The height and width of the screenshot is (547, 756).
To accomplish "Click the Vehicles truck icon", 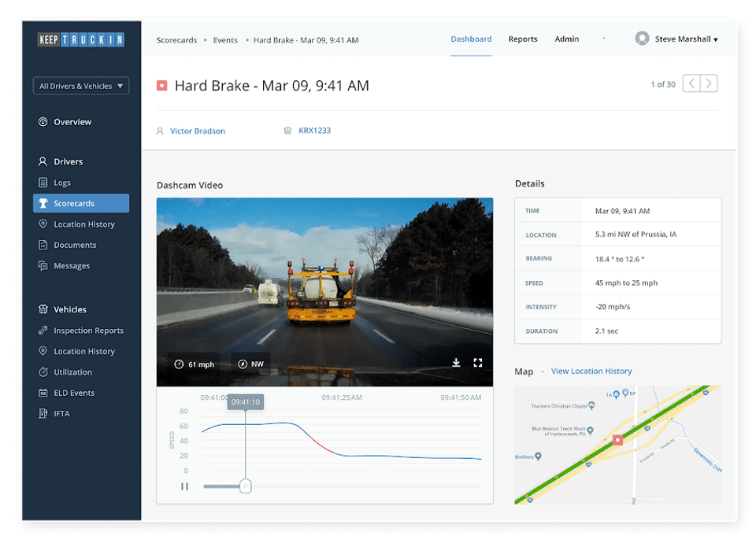I will coord(43,309).
